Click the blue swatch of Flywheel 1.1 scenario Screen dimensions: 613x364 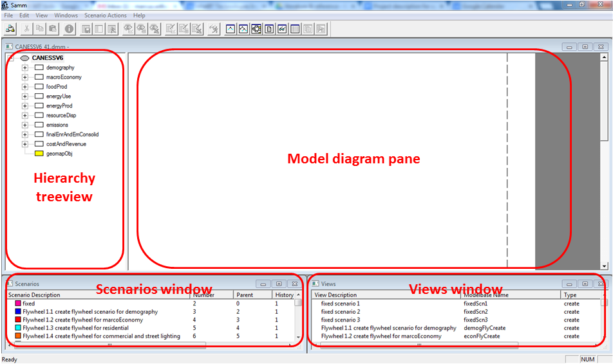(17, 312)
